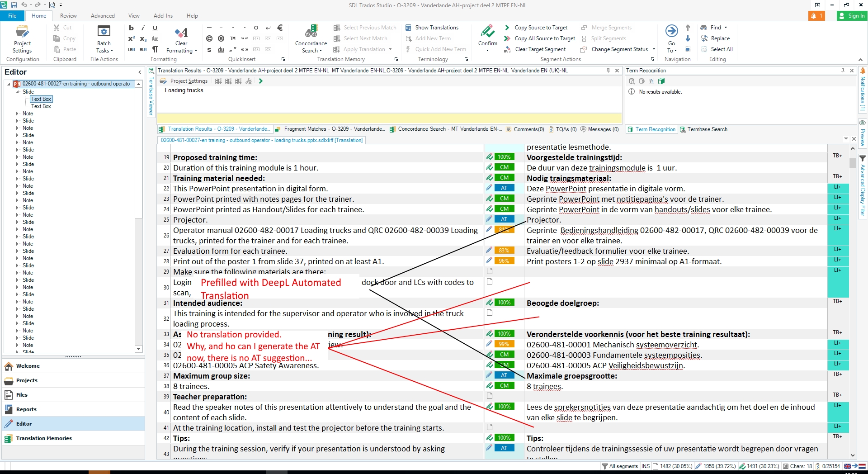Click the All segments filter in status bar
The height and width of the screenshot is (474, 868).
pyautogui.click(x=619, y=466)
